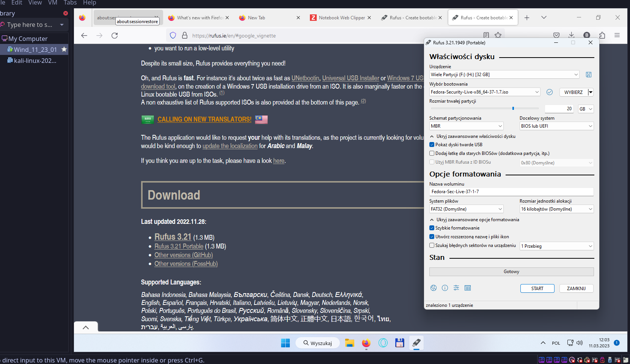Image resolution: width=630 pixels, height=364 pixels.
Task: Open floppy disk app in taskbar
Action: [399, 343]
